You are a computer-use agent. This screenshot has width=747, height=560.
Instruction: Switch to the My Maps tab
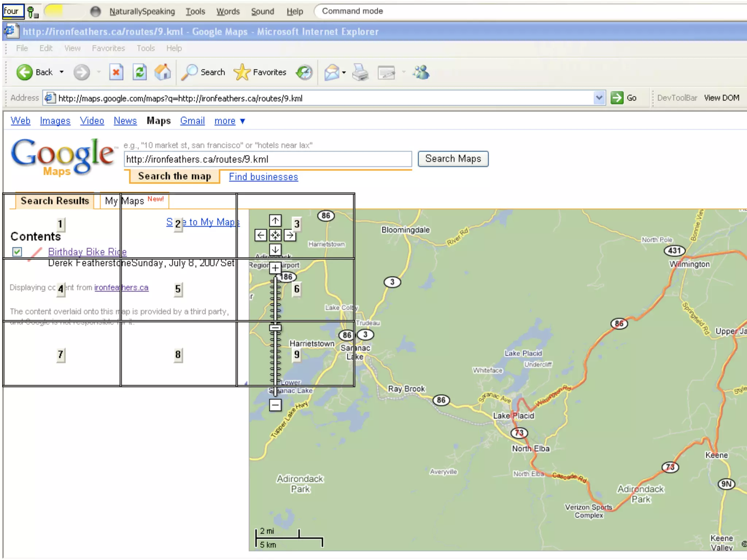point(134,201)
